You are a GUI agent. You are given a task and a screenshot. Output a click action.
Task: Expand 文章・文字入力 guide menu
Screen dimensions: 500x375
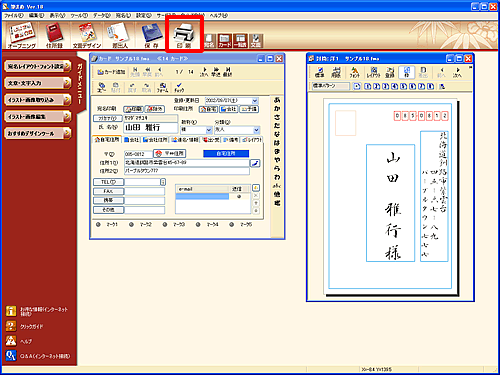click(x=38, y=83)
